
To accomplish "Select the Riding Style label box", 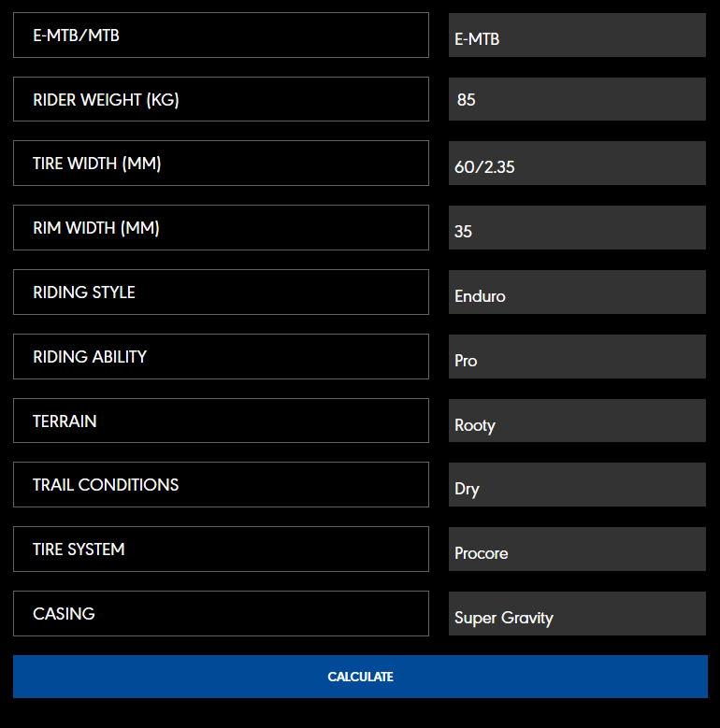I will click(221, 293).
